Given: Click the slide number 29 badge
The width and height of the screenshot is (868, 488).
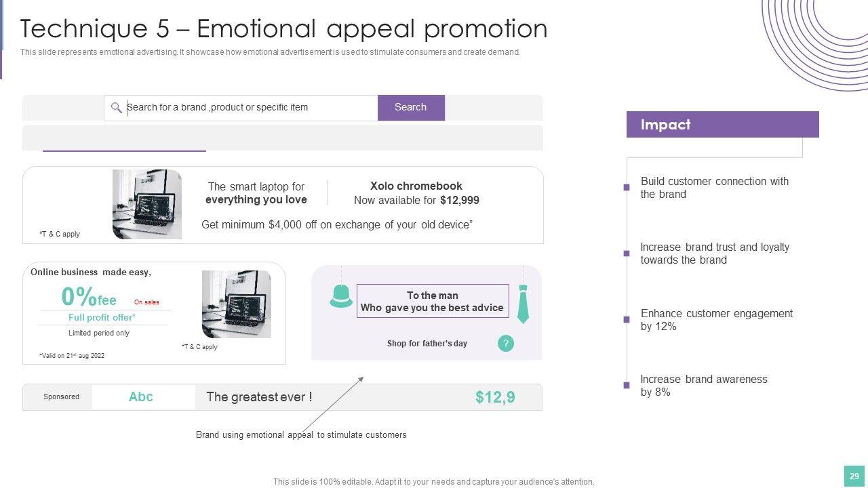Looking at the screenshot, I should 854,476.
